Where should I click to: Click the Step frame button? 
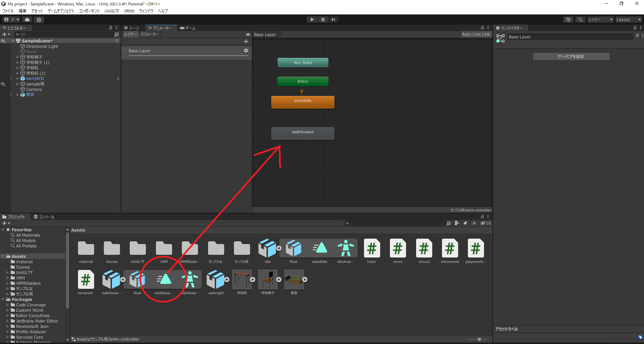point(333,20)
